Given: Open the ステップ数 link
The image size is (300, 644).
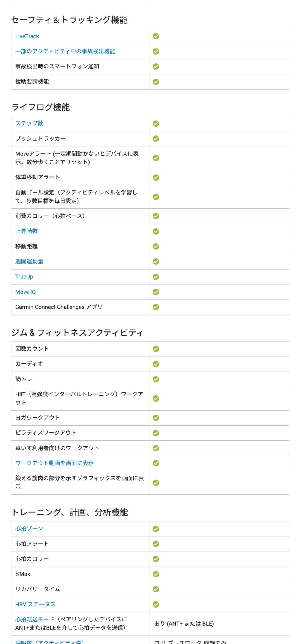Looking at the screenshot, I should coord(29,123).
